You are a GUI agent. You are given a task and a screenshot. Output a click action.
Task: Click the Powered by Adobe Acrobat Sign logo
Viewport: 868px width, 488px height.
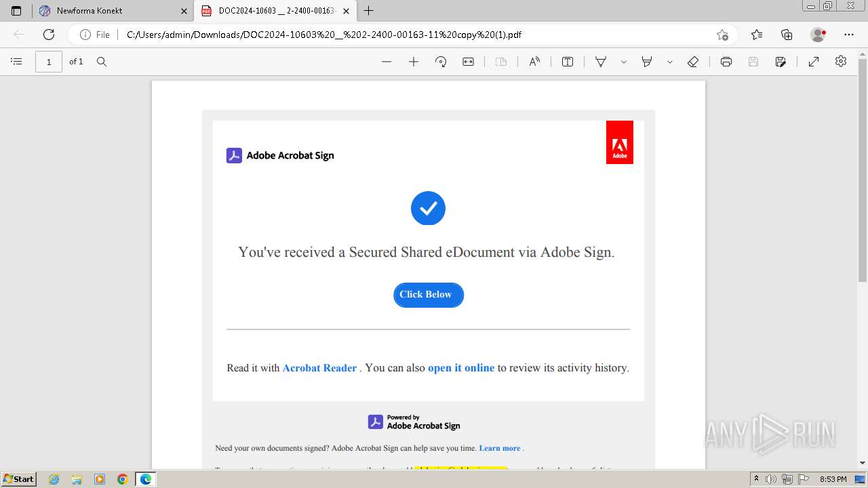click(x=414, y=422)
